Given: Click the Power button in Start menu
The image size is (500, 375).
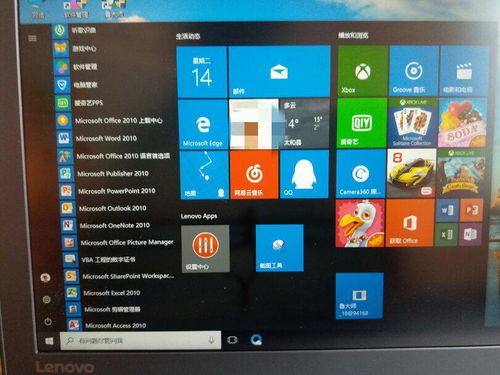Looking at the screenshot, I should tap(48, 322).
